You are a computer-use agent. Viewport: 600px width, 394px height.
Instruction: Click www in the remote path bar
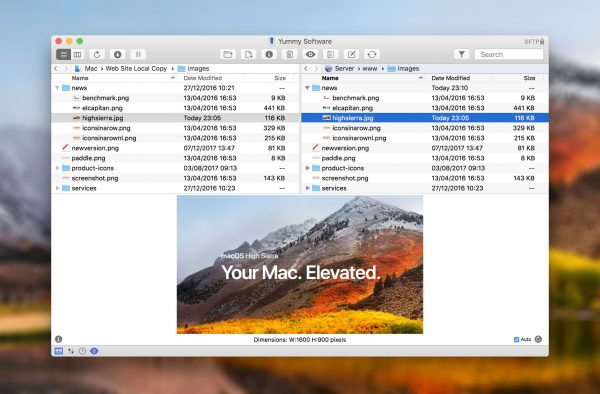pos(370,68)
